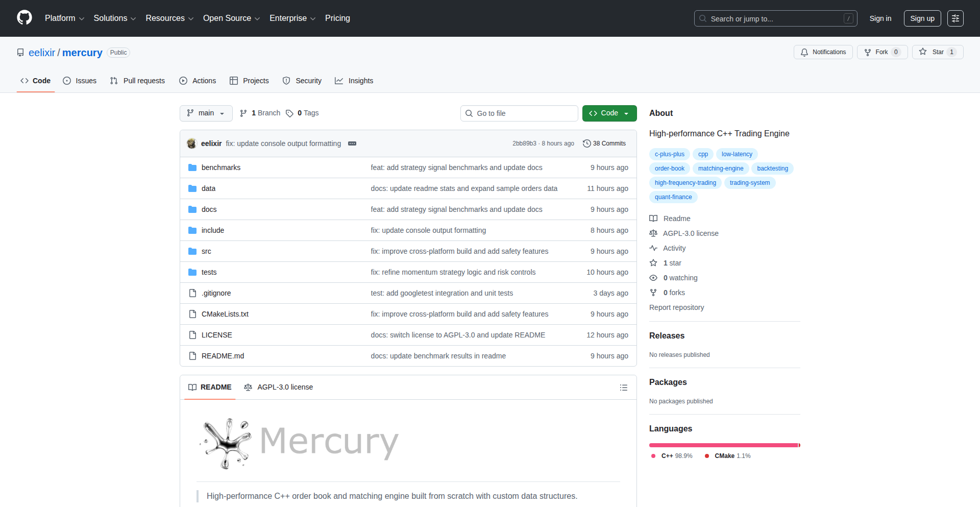Click the Report repository link

[676, 307]
